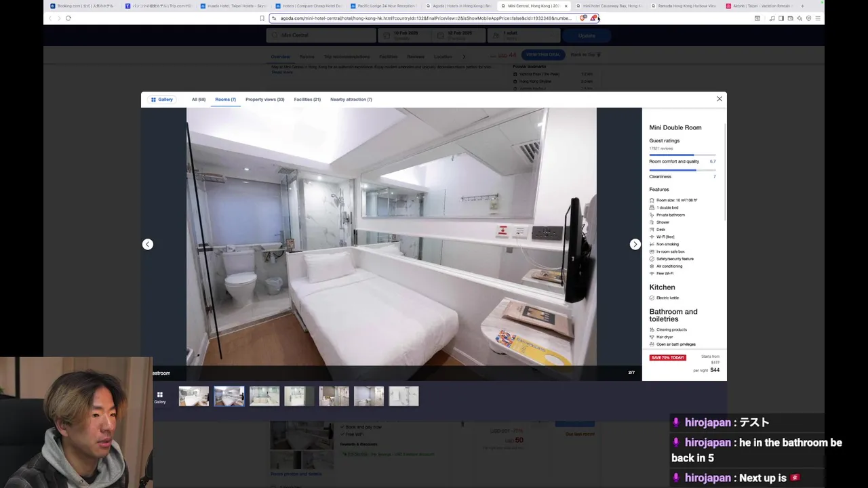Switch to Ramada Hong Kong Harbour View tab
This screenshot has height=488, width=868.
point(684,6)
